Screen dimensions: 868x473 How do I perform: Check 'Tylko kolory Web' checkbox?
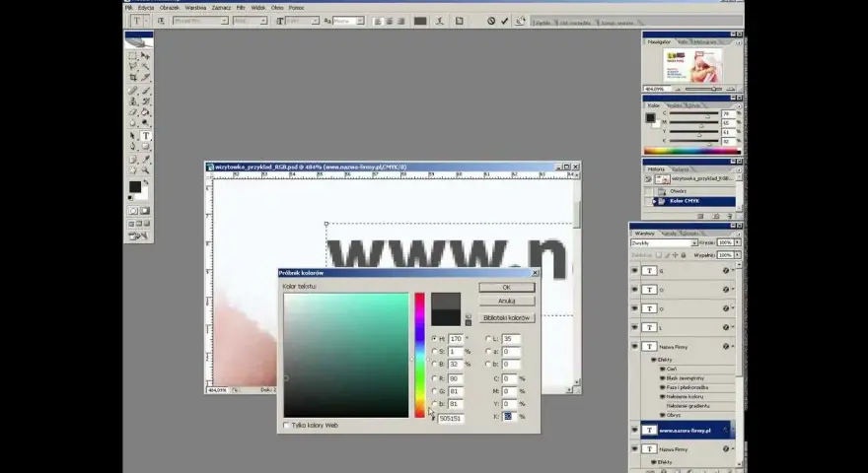coord(286,426)
